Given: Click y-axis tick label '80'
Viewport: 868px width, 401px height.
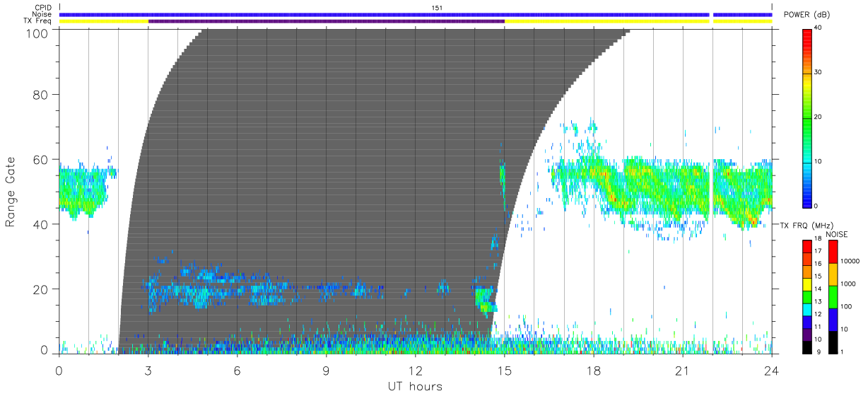Looking at the screenshot, I should (42, 95).
